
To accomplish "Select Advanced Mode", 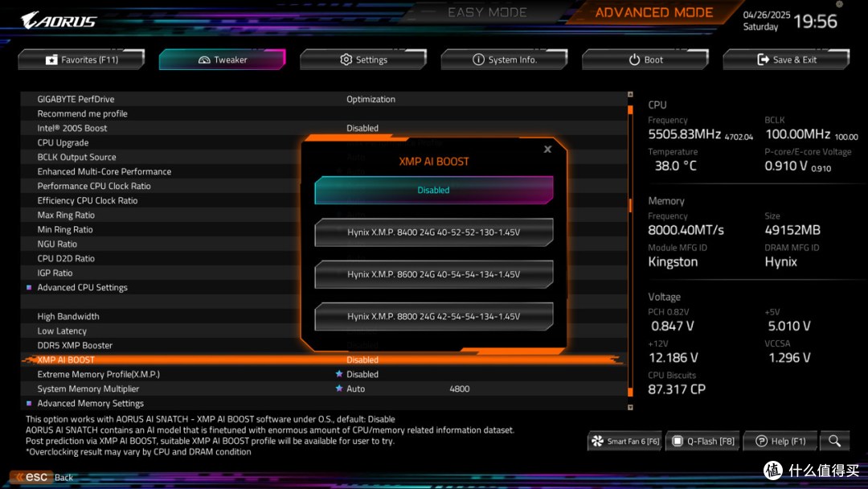I will 653,12.
